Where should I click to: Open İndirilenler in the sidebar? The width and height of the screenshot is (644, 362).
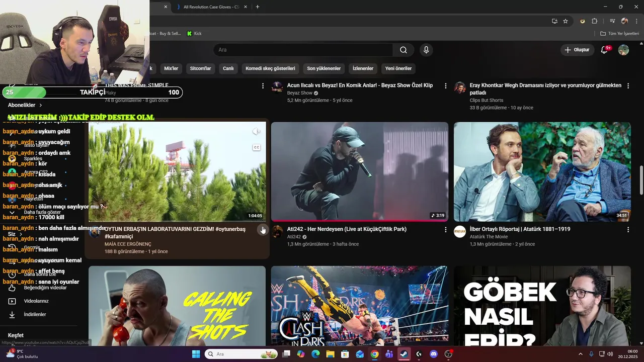[35, 315]
